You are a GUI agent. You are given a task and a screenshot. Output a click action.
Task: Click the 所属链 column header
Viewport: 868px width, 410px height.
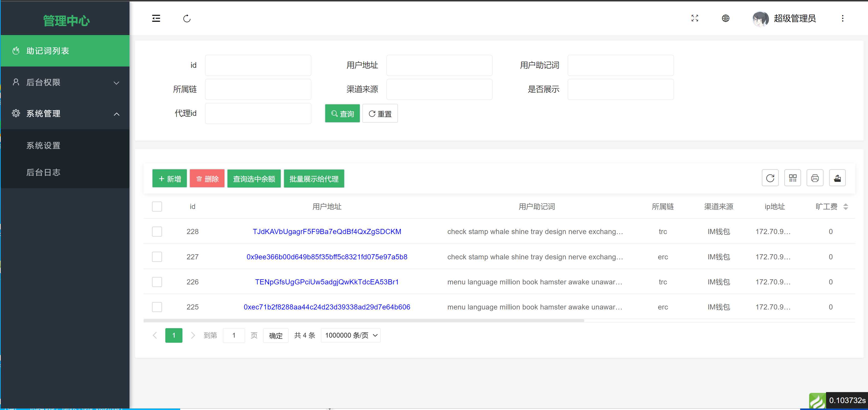click(663, 206)
